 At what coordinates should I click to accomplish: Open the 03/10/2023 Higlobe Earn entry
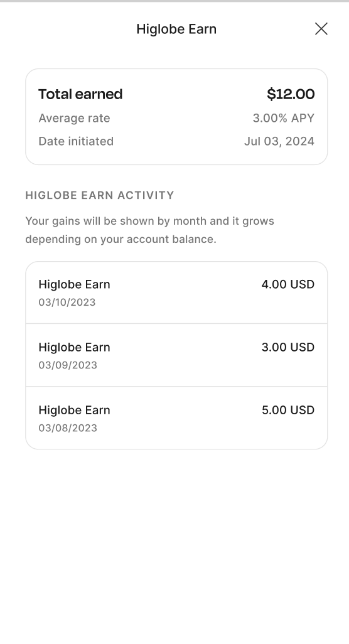176,292
